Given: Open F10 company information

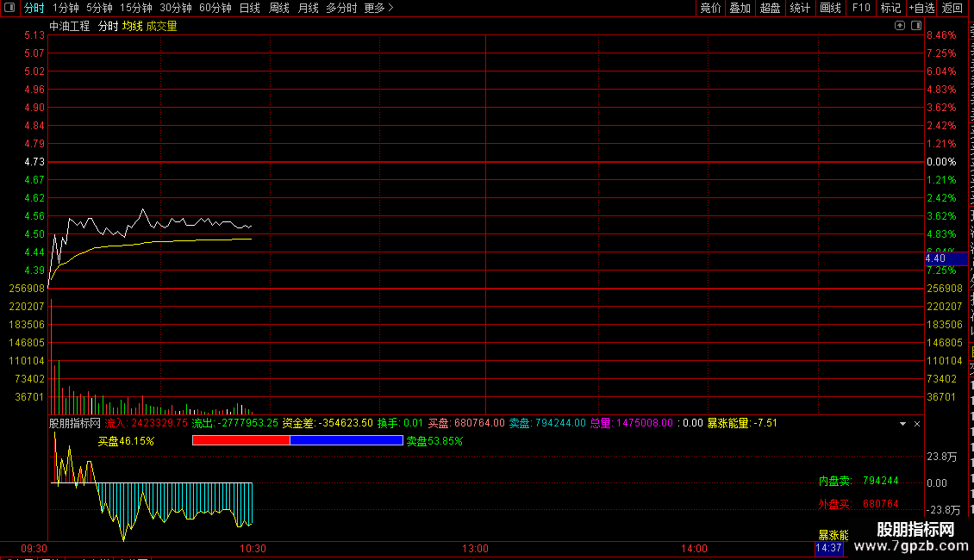Looking at the screenshot, I should pyautogui.click(x=861, y=8).
